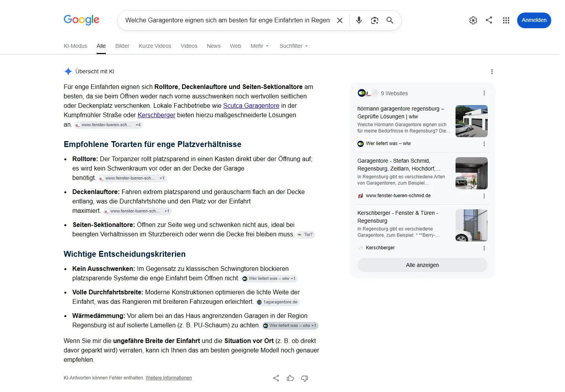Open options menu for Kerschberger source
This screenshot has height=392, width=565.
pyautogui.click(x=484, y=248)
